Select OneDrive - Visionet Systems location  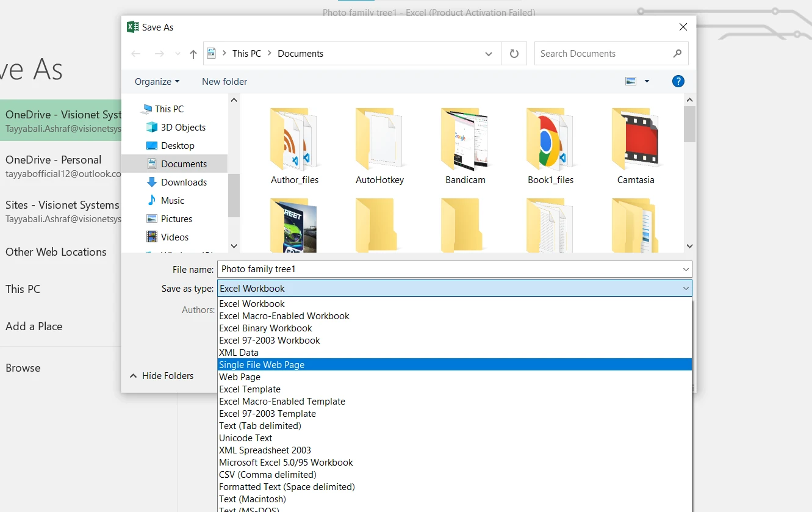(61, 121)
